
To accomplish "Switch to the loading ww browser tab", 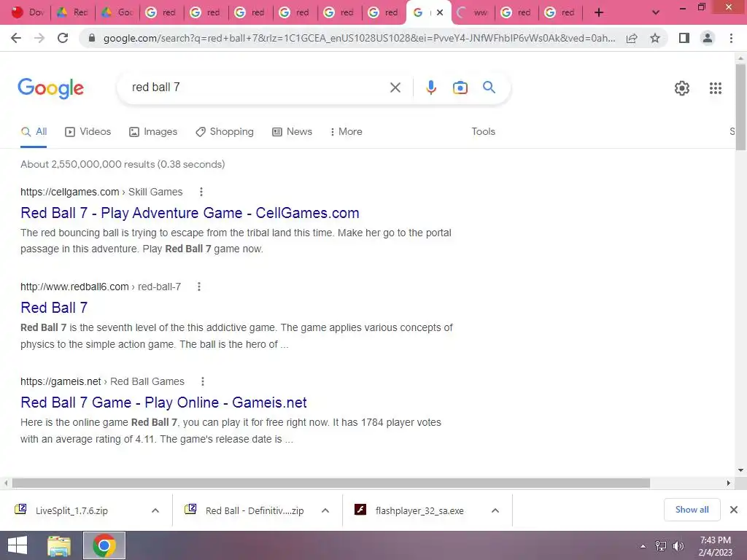I will click(472, 13).
